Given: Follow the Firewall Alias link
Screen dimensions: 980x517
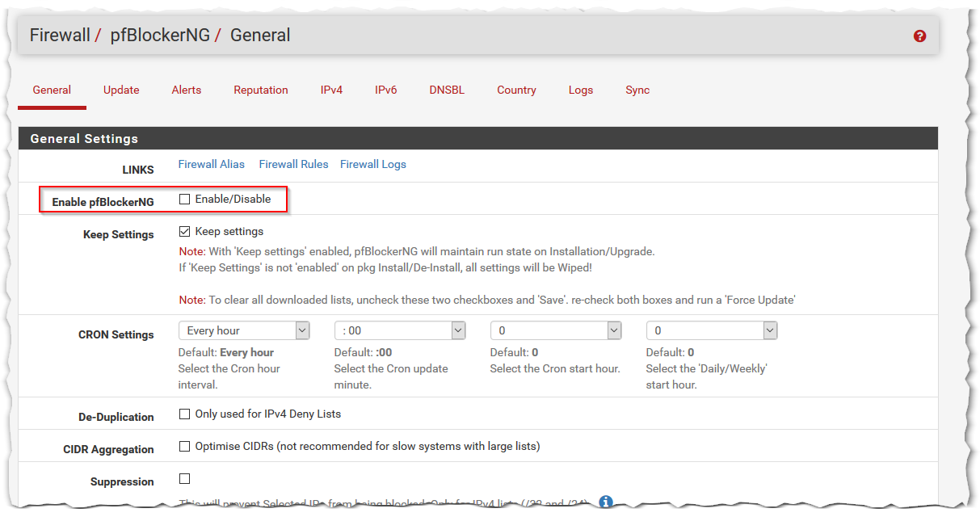Looking at the screenshot, I should 211,164.
